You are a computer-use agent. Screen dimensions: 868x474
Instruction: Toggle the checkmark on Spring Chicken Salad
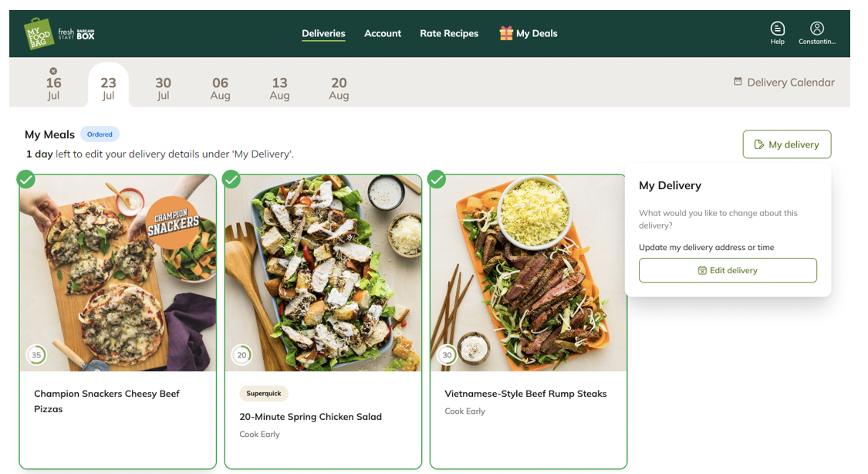(x=231, y=179)
